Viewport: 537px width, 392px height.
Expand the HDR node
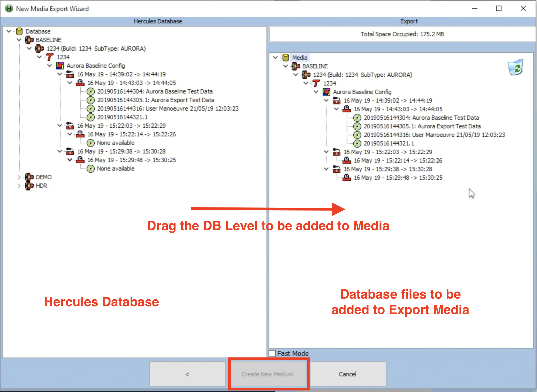pyautogui.click(x=19, y=186)
